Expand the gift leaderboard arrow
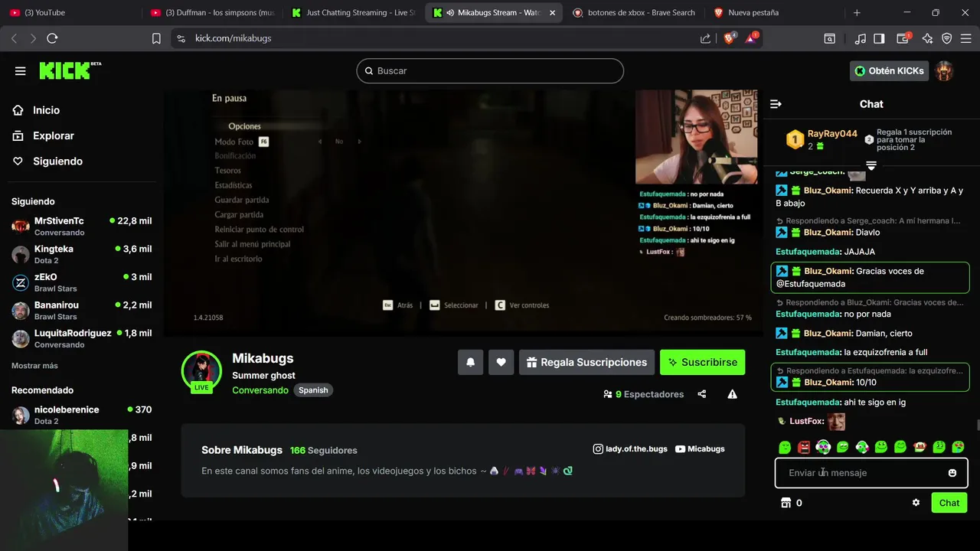 (871, 165)
